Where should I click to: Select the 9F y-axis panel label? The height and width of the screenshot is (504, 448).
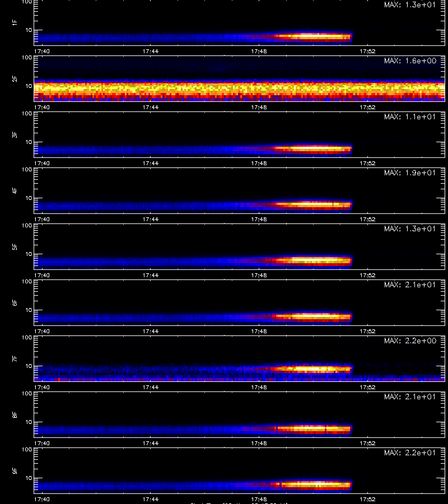[15, 470]
